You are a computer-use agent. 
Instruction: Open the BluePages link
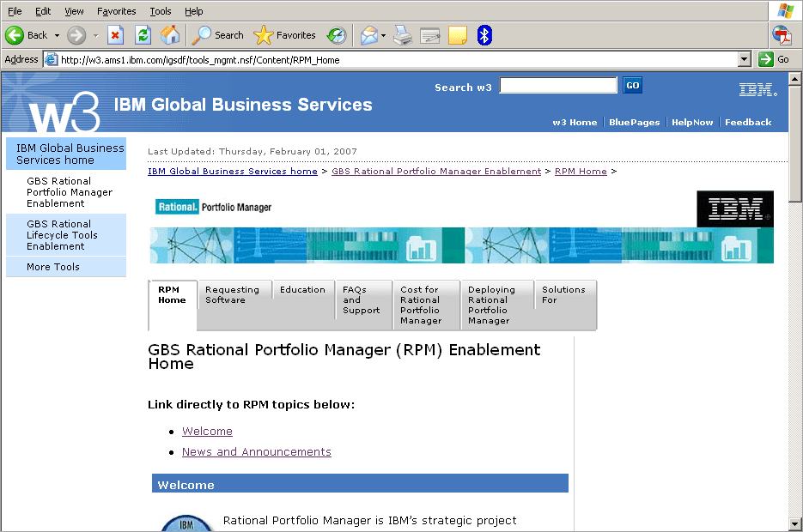point(634,122)
